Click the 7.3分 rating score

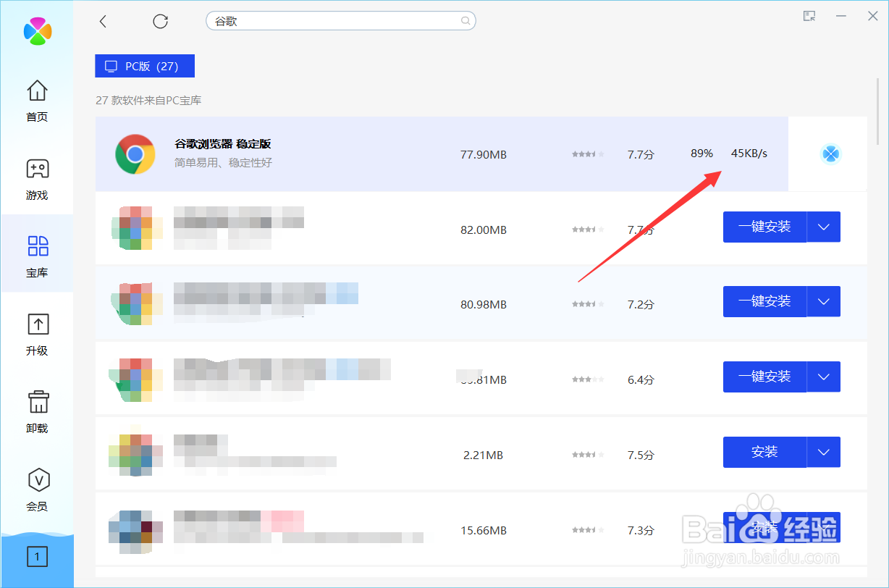[641, 531]
